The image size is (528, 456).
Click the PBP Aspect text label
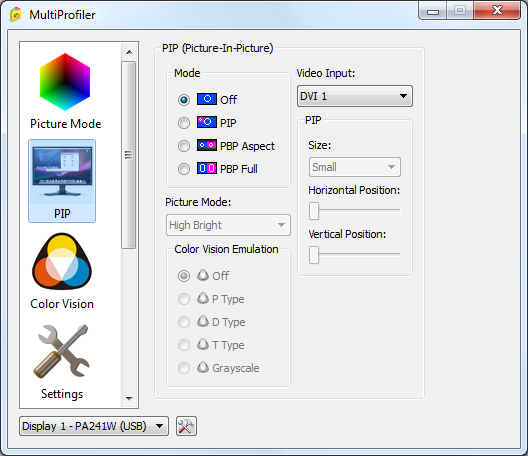(247, 146)
